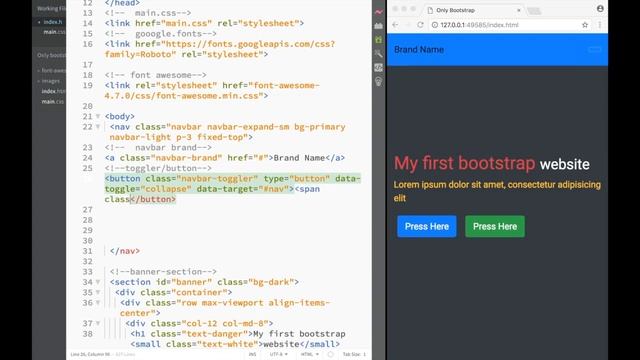Open the UTF-8 encoding dropdown

pyautogui.click(x=279, y=354)
